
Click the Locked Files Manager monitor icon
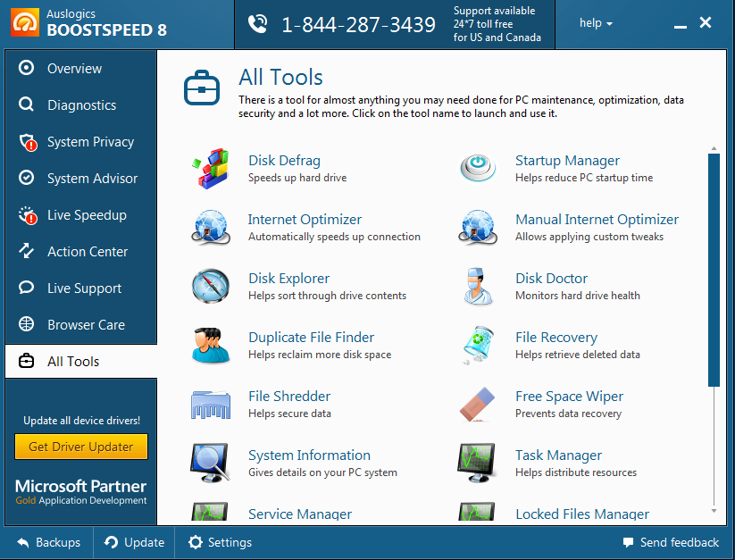(x=477, y=512)
